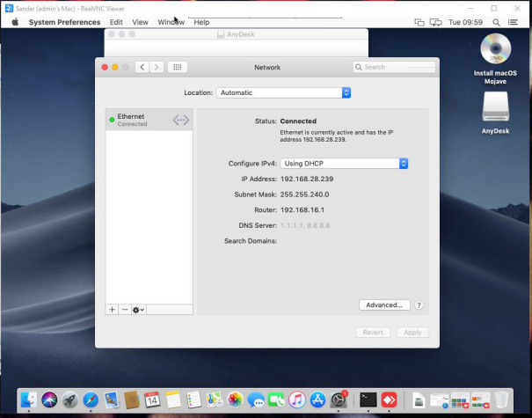Expand the Location dropdown
Image resolution: width=532 pixels, height=418 pixels.
click(284, 92)
